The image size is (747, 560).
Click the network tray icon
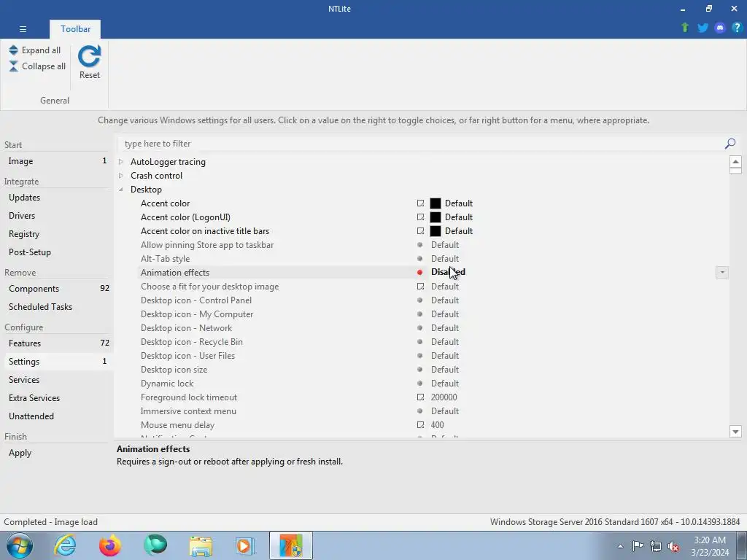tap(656, 546)
